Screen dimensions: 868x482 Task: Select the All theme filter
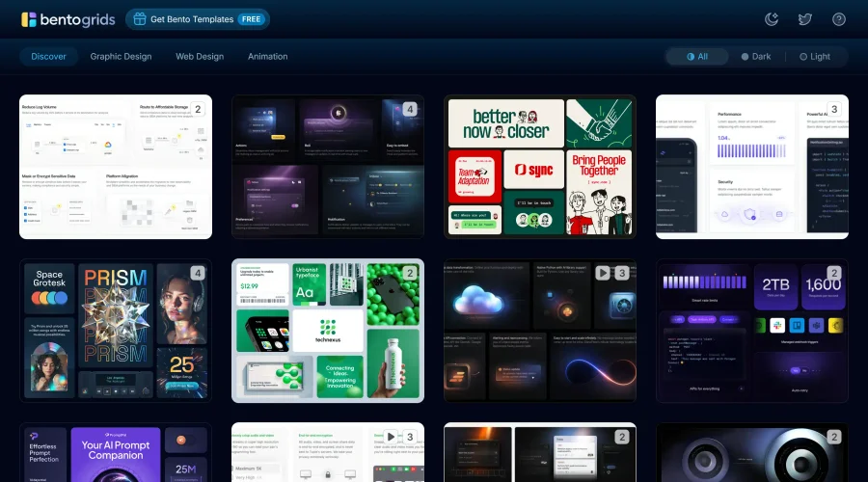(697, 57)
